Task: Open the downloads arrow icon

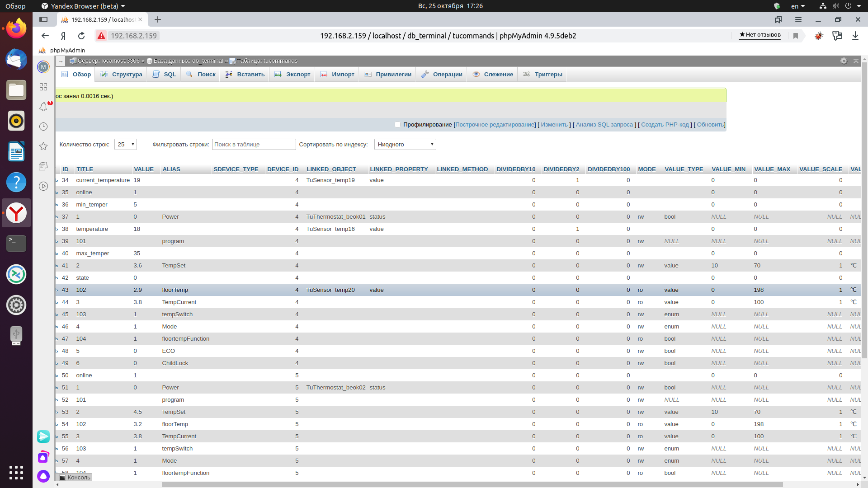Action: pyautogui.click(x=855, y=36)
